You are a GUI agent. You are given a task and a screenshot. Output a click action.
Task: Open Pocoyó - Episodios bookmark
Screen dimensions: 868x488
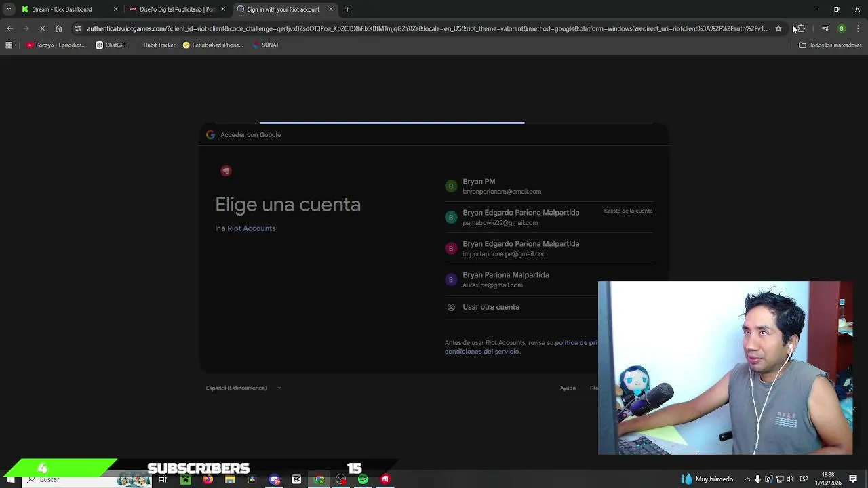point(56,45)
